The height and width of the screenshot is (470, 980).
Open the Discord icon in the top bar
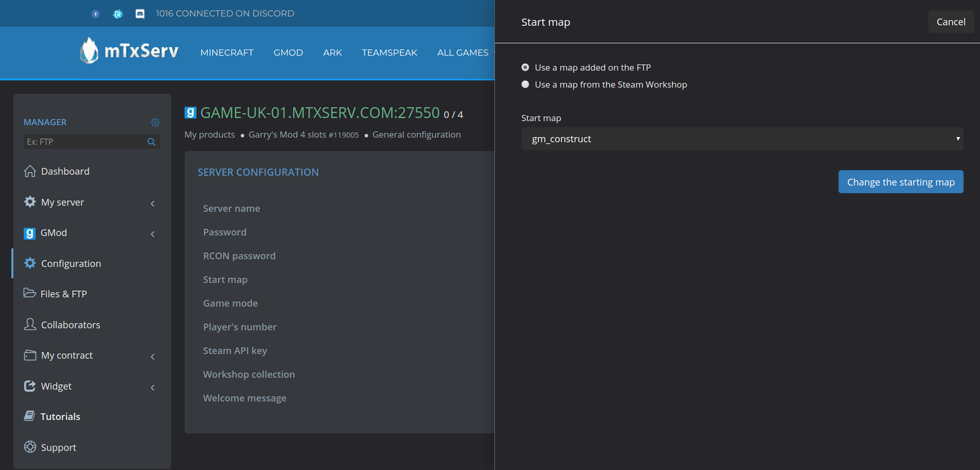pos(140,13)
